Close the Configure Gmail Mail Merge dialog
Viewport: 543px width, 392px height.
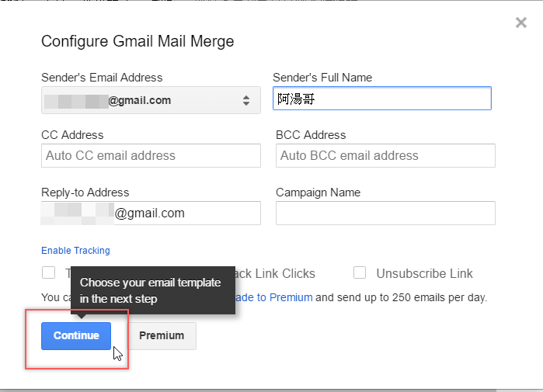tap(521, 23)
